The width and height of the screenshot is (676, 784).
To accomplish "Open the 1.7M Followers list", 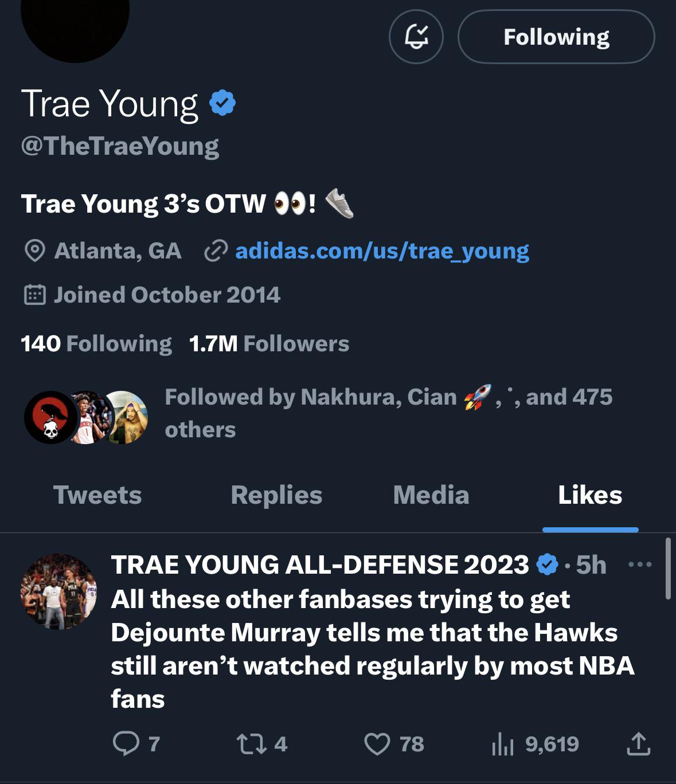I will click(x=269, y=344).
